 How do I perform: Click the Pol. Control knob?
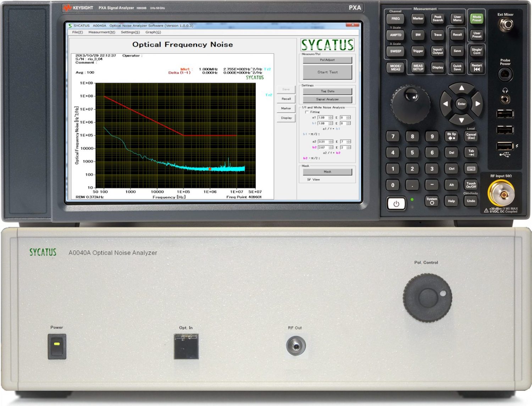tap(427, 297)
